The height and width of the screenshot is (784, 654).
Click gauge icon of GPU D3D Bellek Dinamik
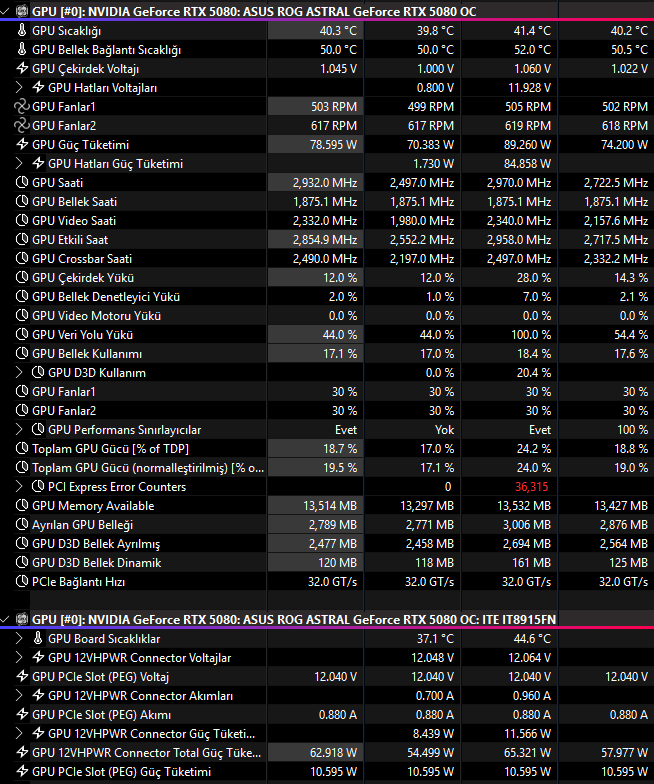pyautogui.click(x=22, y=562)
